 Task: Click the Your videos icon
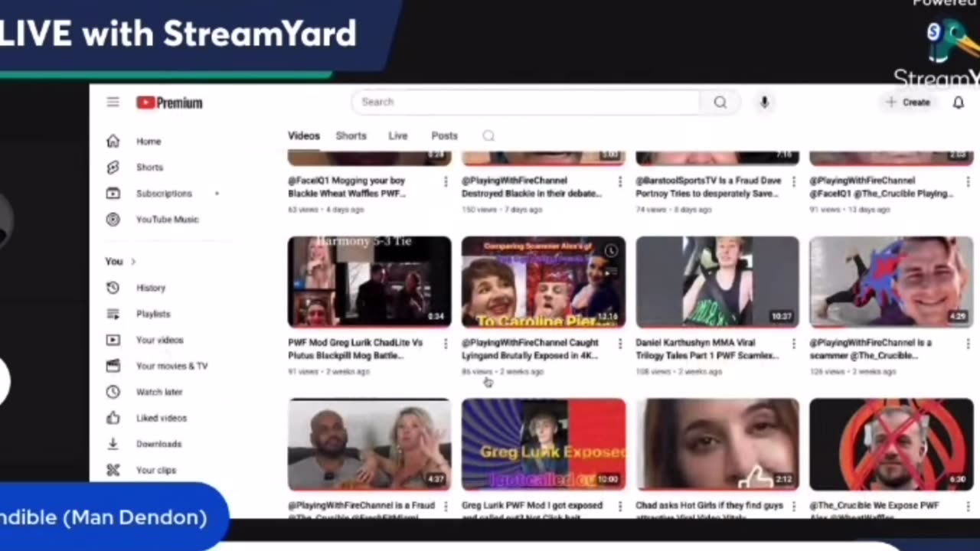[113, 340]
